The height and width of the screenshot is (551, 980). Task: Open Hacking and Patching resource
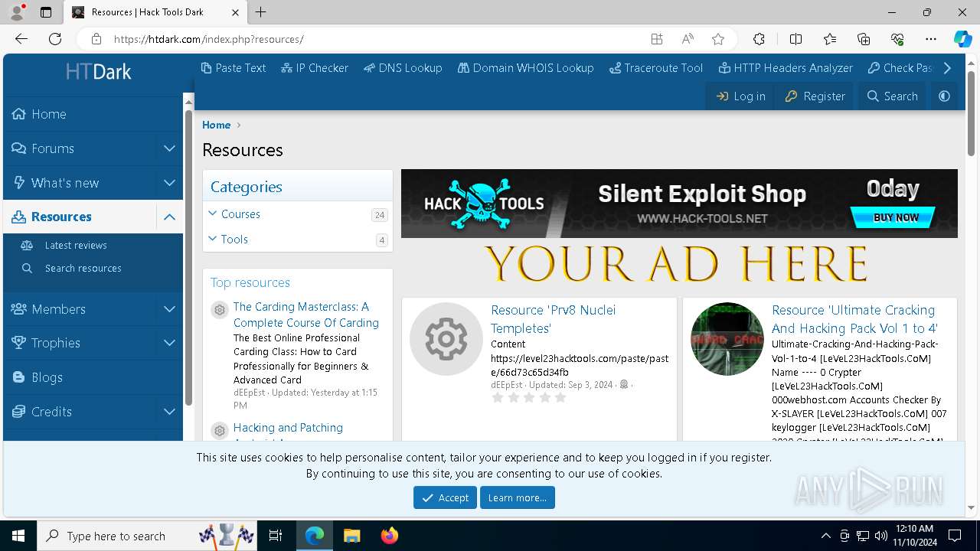pyautogui.click(x=288, y=428)
